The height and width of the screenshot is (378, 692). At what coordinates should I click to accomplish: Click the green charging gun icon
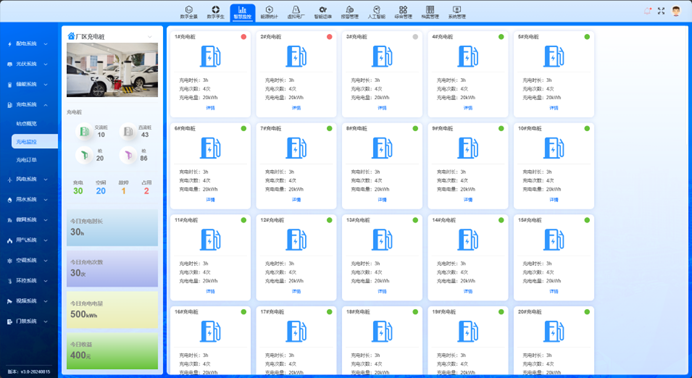click(x=84, y=155)
